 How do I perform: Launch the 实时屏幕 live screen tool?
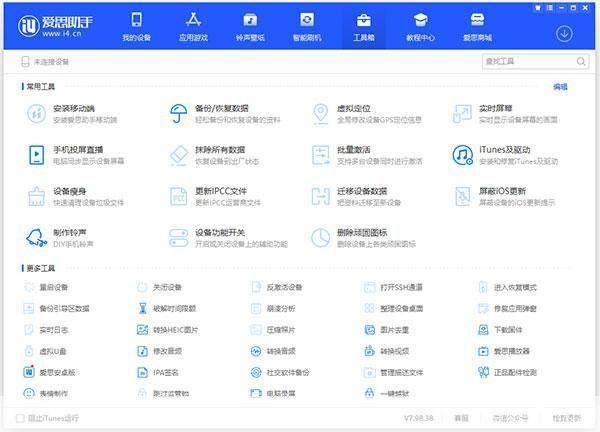[462, 113]
